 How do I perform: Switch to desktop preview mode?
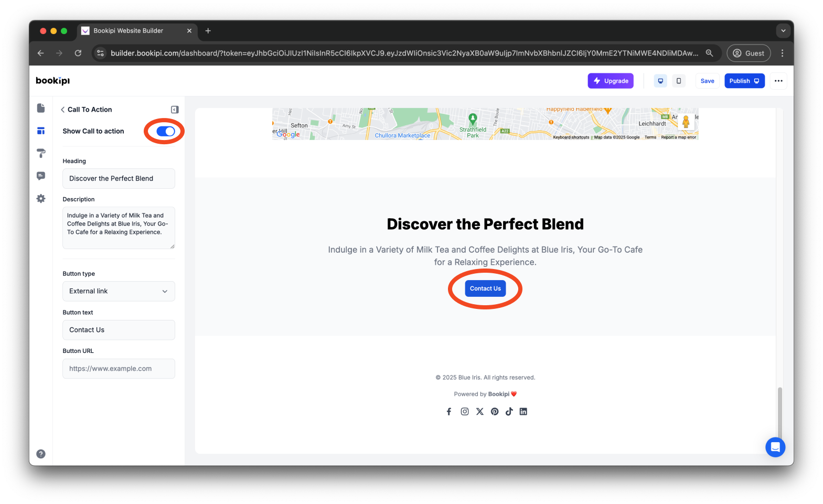(x=660, y=81)
